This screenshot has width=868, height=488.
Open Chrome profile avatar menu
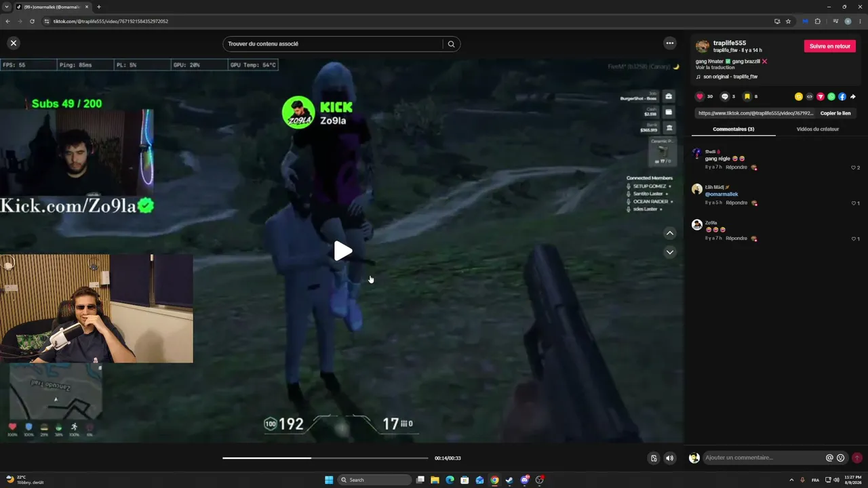[848, 21]
